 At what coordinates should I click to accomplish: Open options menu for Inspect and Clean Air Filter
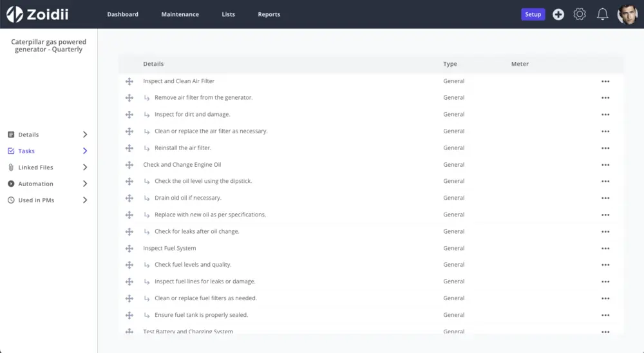click(605, 81)
